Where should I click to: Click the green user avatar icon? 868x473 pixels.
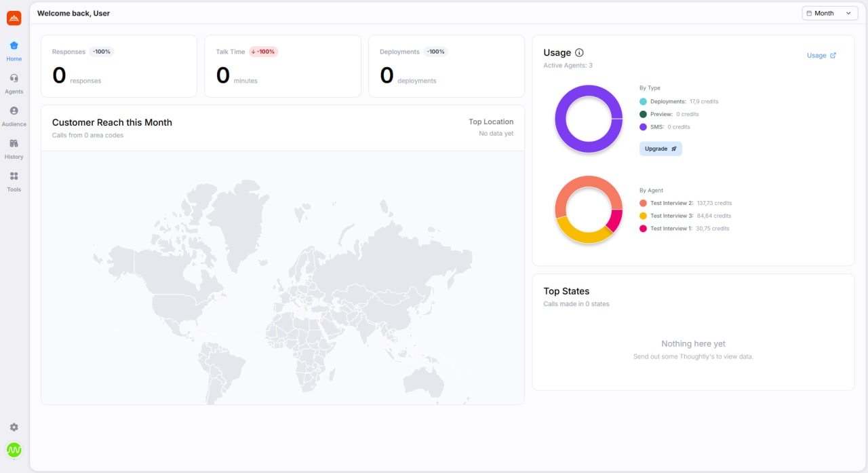click(14, 449)
